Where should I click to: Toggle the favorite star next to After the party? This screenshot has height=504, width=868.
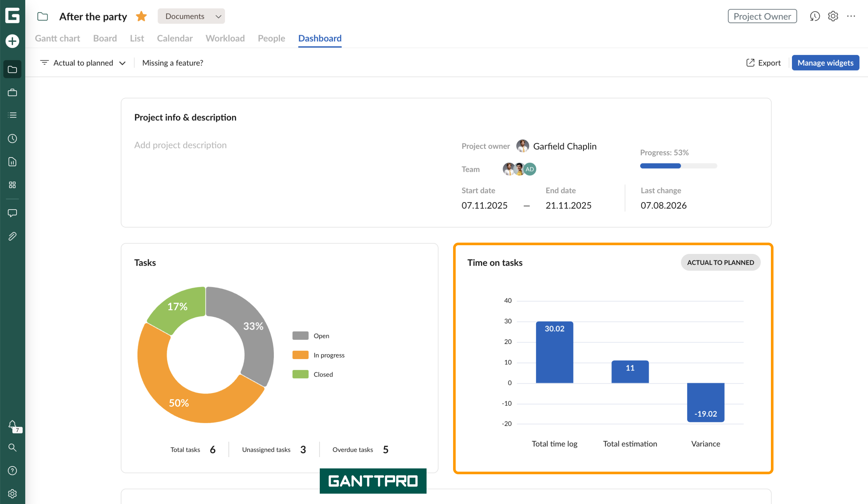coord(141,16)
